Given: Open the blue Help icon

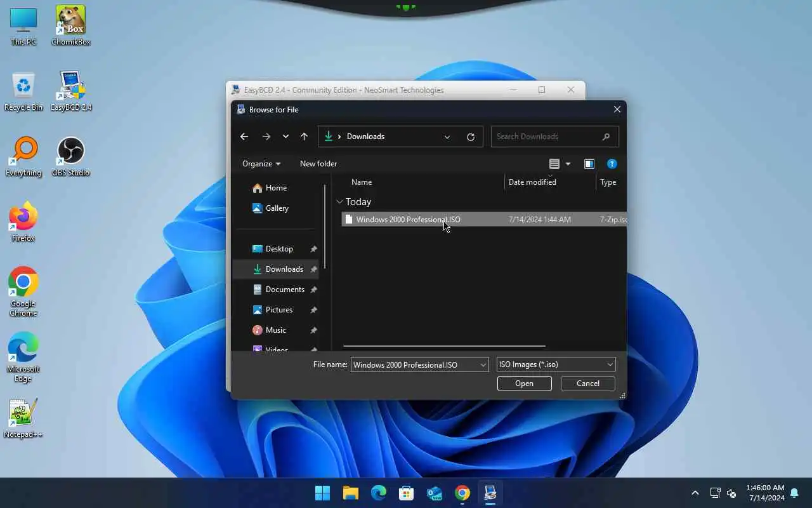Looking at the screenshot, I should click(612, 164).
